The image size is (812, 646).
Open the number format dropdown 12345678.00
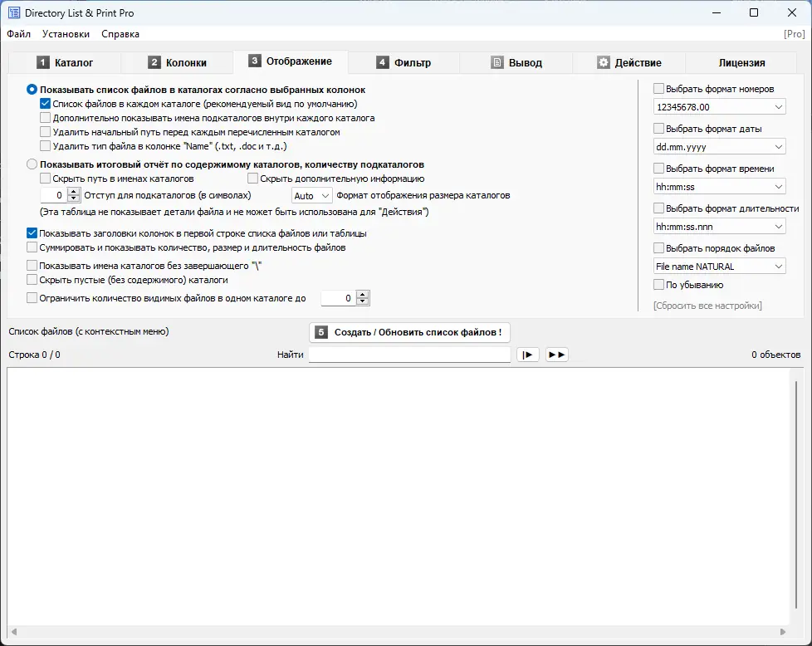719,107
